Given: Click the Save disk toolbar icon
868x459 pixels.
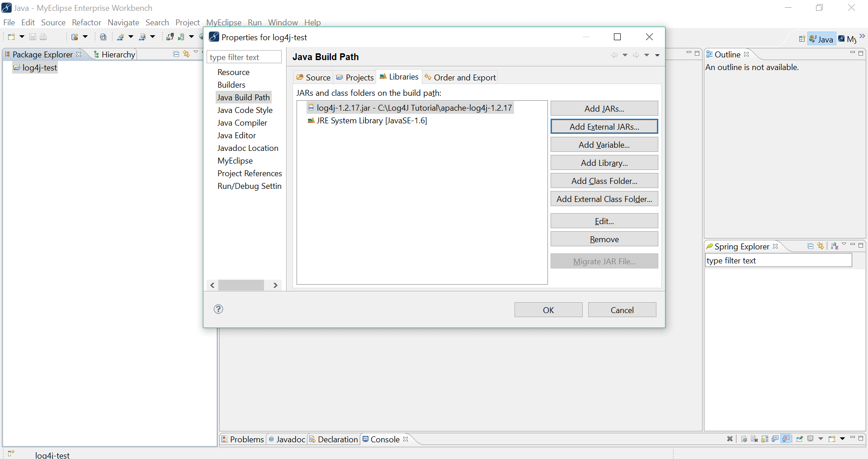Looking at the screenshot, I should point(33,37).
